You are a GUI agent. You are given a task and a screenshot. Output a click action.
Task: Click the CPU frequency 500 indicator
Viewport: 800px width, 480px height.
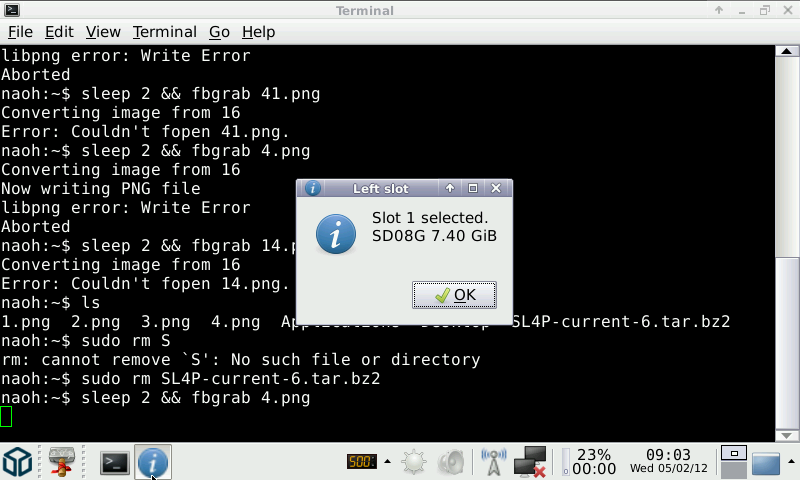[x=360, y=462]
